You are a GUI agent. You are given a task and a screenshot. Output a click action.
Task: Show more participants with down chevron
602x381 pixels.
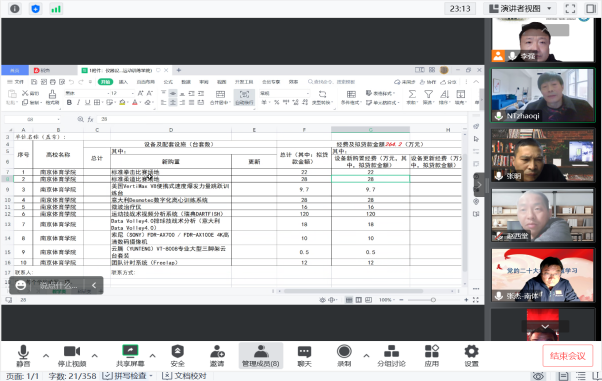545,326
